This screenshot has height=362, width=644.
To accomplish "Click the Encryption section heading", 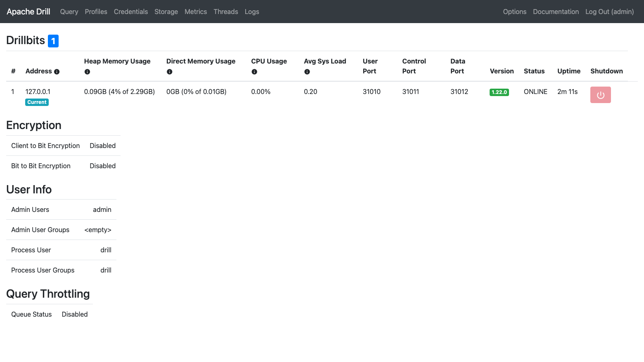I will coord(34,125).
